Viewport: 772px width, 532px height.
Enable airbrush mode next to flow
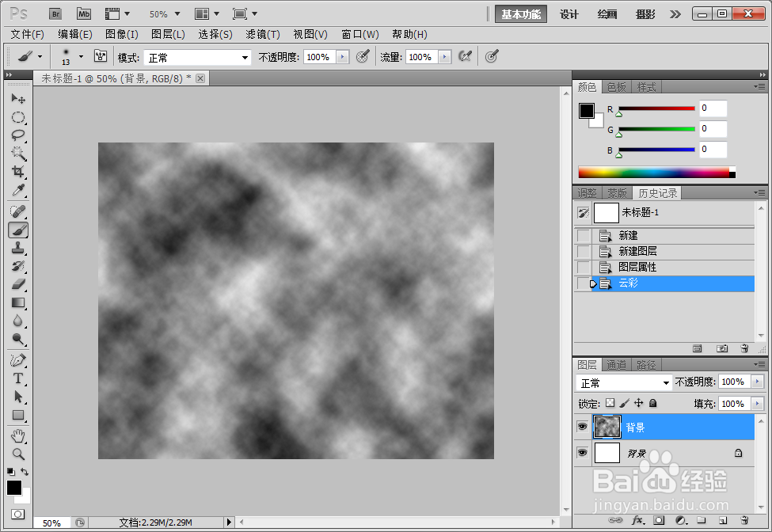[x=465, y=56]
